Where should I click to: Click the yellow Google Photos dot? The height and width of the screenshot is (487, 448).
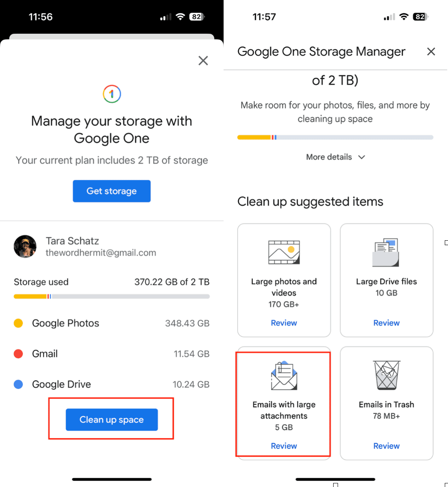[x=18, y=323]
